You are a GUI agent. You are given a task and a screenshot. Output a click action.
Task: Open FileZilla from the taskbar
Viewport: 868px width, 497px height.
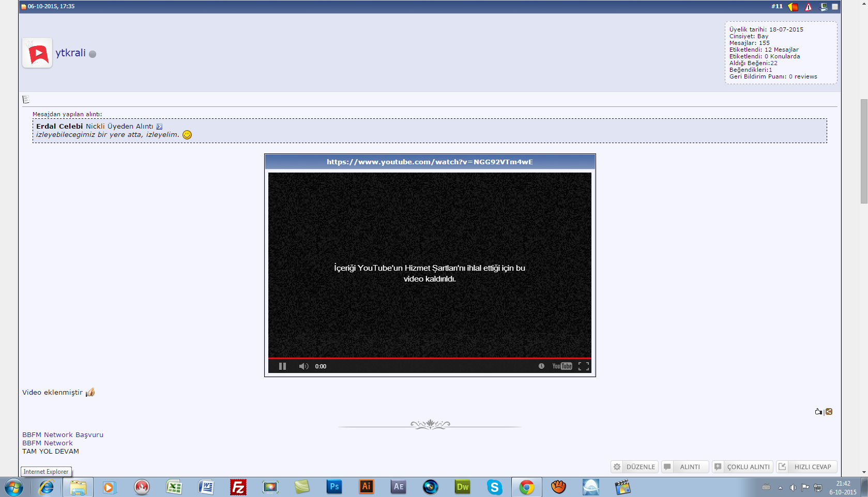click(x=238, y=487)
